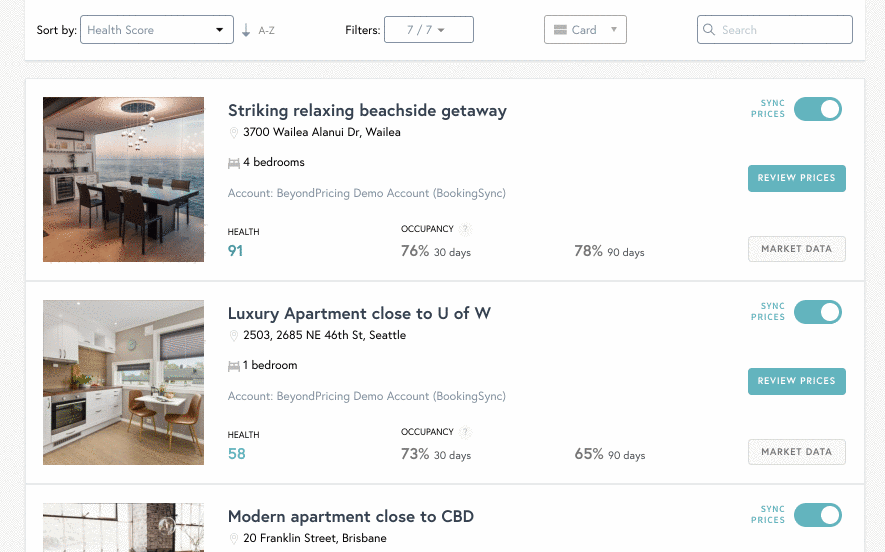Open the Health Score sort dropdown
Screen dimensions: 885x552
(157, 29)
